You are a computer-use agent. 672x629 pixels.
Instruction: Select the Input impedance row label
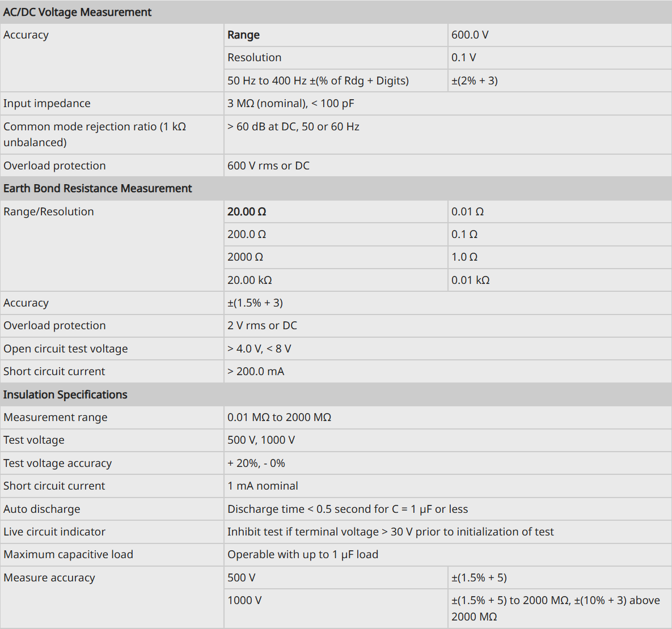[47, 103]
